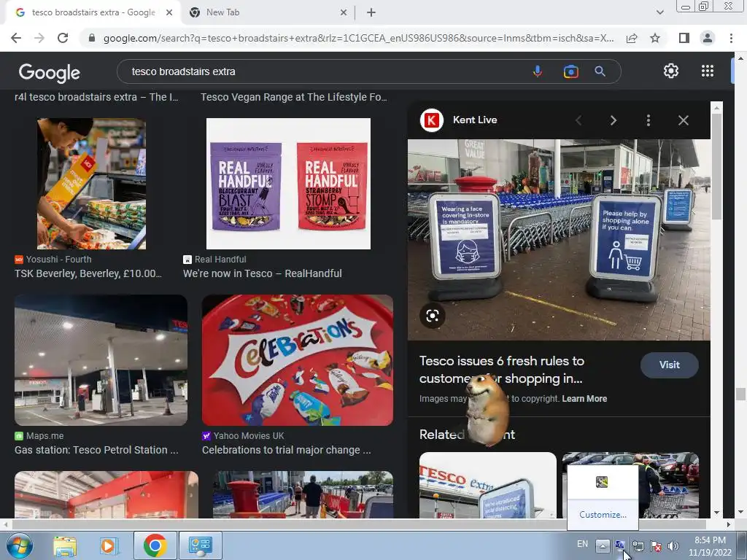Open the volume speaker tray icon

(x=673, y=546)
